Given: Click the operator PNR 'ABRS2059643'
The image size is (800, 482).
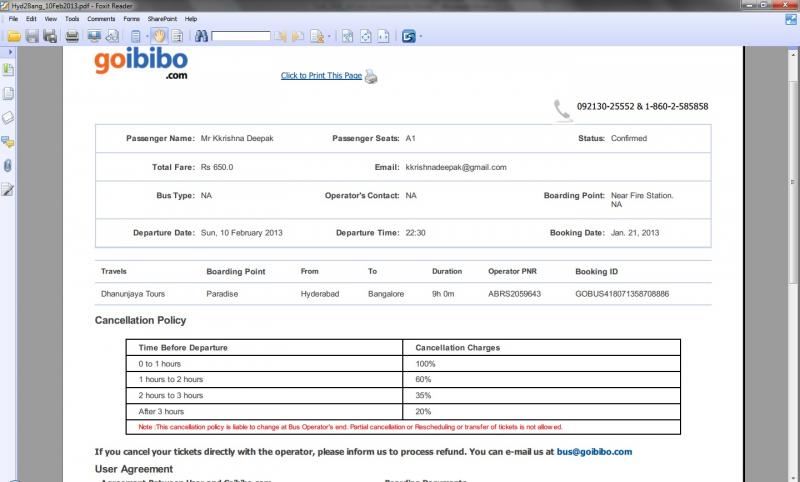Looking at the screenshot, I should click(514, 294).
